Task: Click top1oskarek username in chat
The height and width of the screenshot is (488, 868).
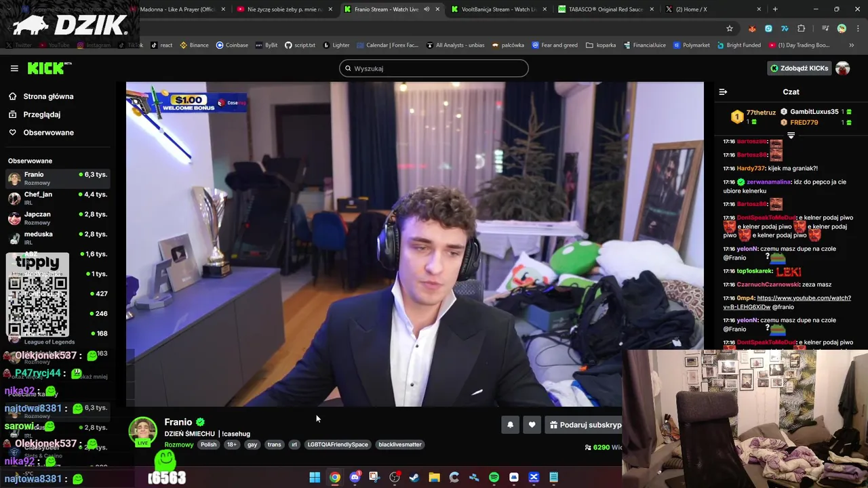Action: tap(755, 271)
